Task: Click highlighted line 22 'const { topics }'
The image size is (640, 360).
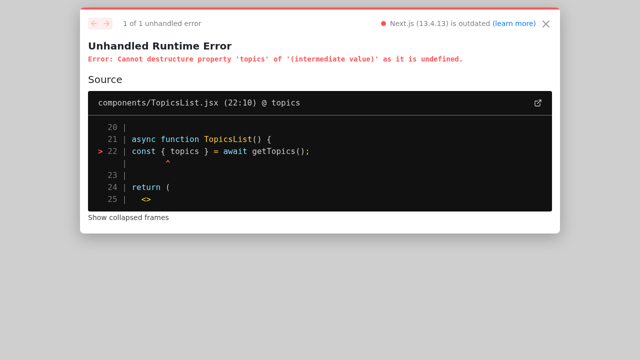Action: point(220,151)
